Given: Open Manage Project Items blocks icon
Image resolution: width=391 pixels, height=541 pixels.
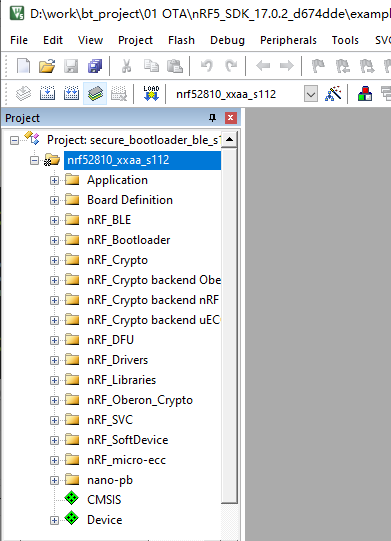Looking at the screenshot, I should coord(365,94).
